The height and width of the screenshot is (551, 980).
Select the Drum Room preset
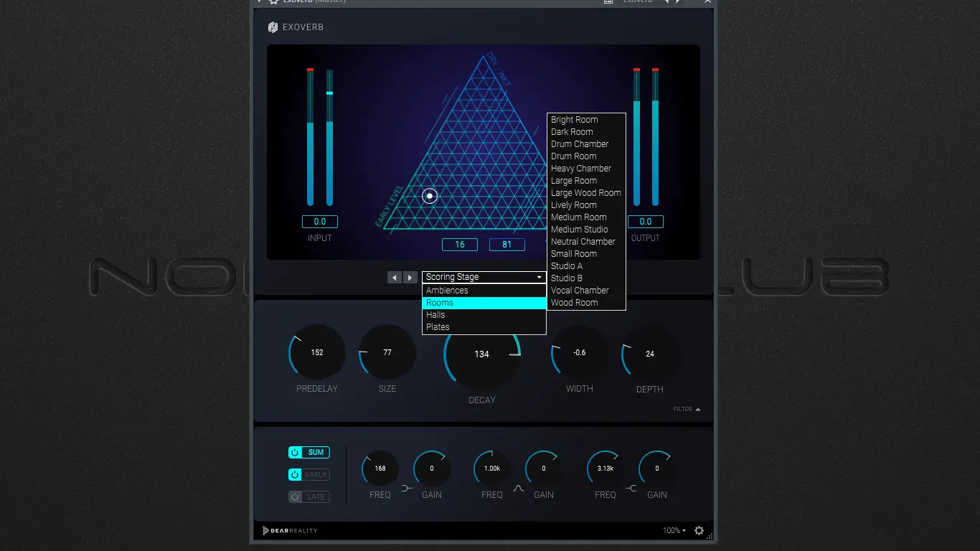coord(586,156)
